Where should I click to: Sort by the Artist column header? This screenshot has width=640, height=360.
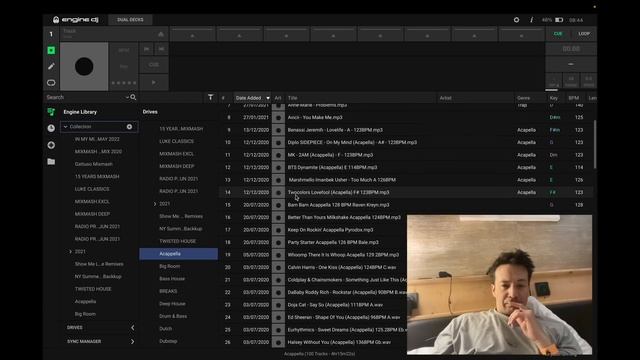pos(445,98)
